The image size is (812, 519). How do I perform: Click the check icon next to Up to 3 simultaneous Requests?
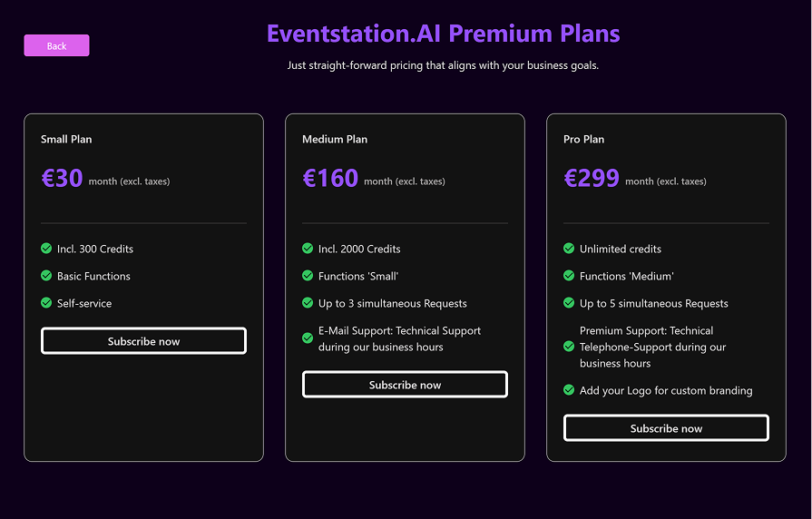pyautogui.click(x=308, y=303)
